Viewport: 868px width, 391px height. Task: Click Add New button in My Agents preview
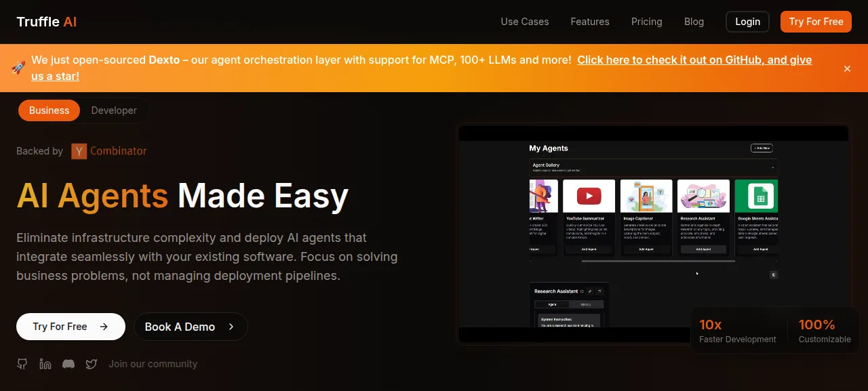pyautogui.click(x=762, y=148)
